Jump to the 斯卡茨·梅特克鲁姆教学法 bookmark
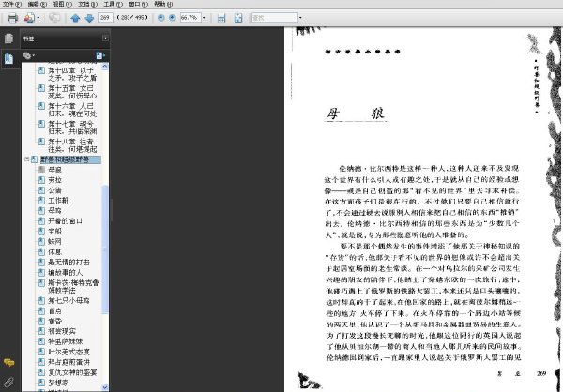 click(x=73, y=286)
